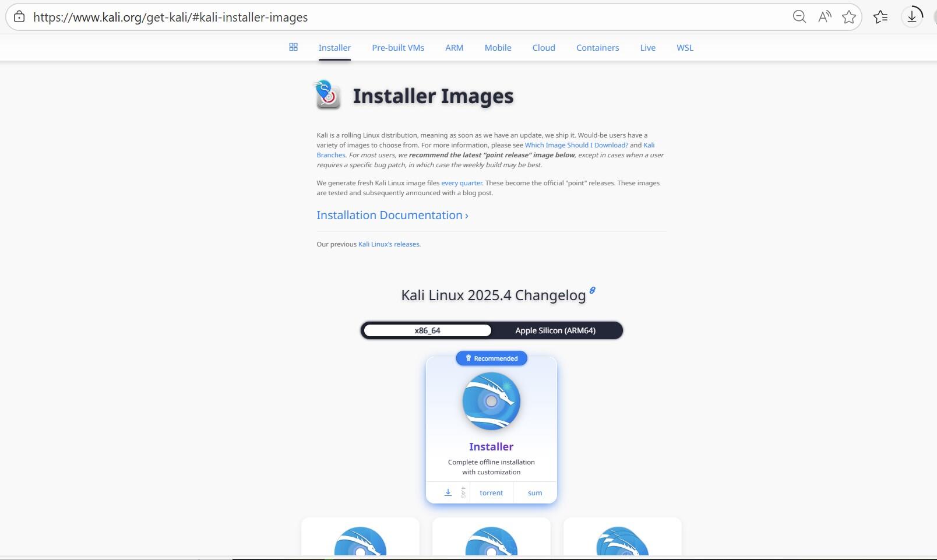This screenshot has height=560, width=937.
Task: Open the Cloud tab
Action: 543,47
